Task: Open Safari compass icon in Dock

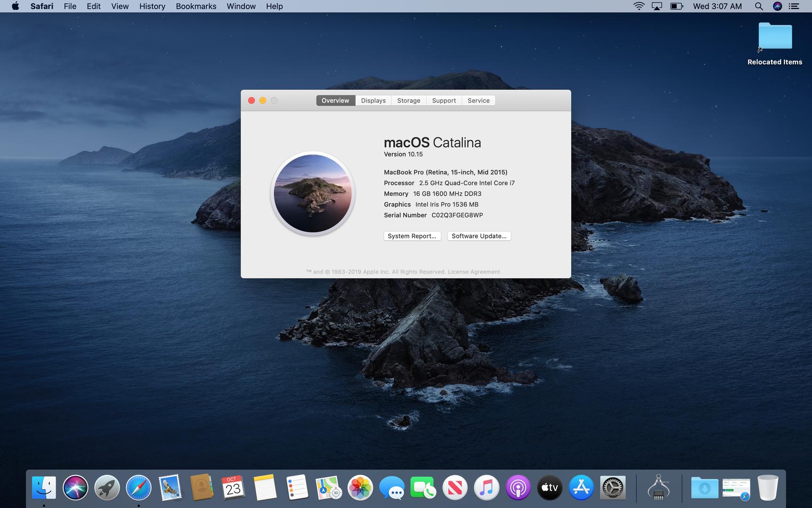Action: (x=139, y=487)
